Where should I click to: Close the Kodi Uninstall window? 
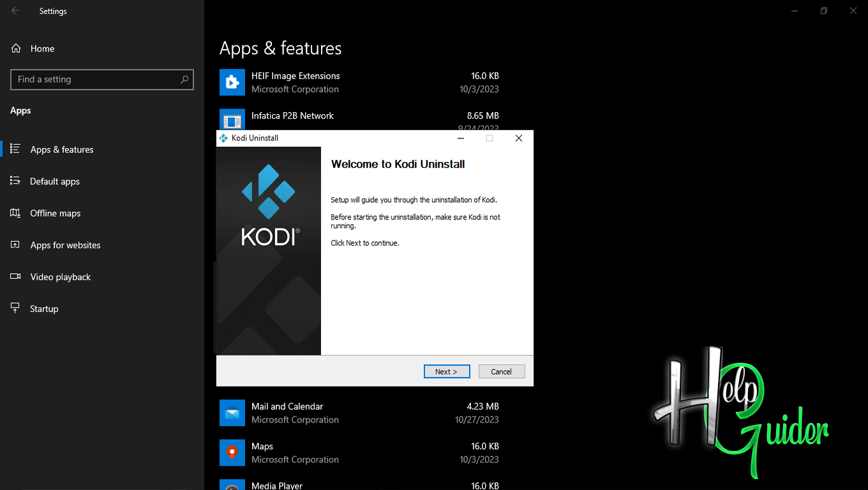519,138
